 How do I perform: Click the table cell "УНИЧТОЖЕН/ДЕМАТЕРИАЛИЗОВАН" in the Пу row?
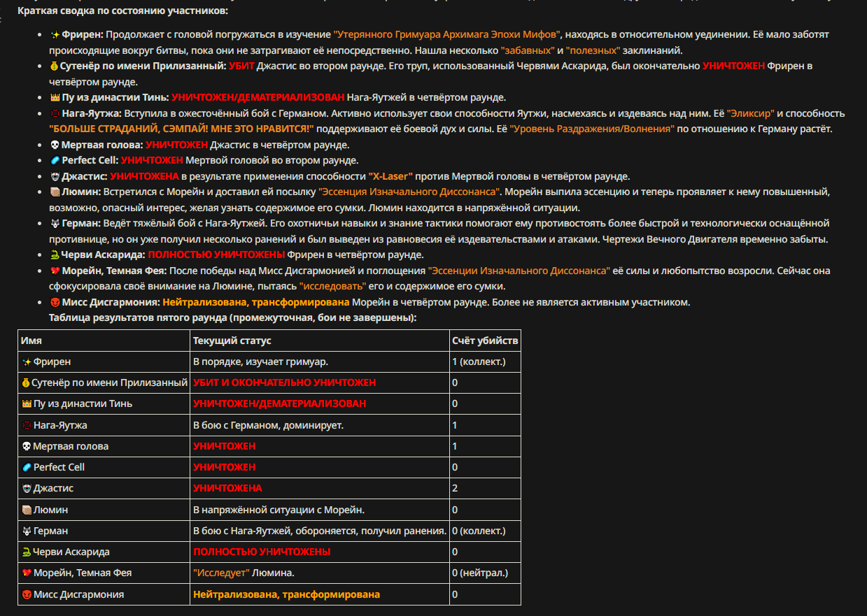point(320,403)
